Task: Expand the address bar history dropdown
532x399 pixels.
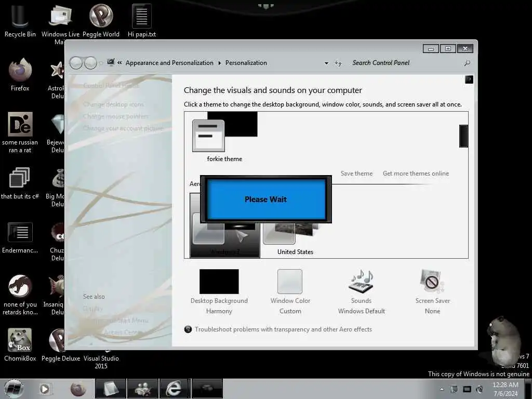Action: tap(326, 63)
